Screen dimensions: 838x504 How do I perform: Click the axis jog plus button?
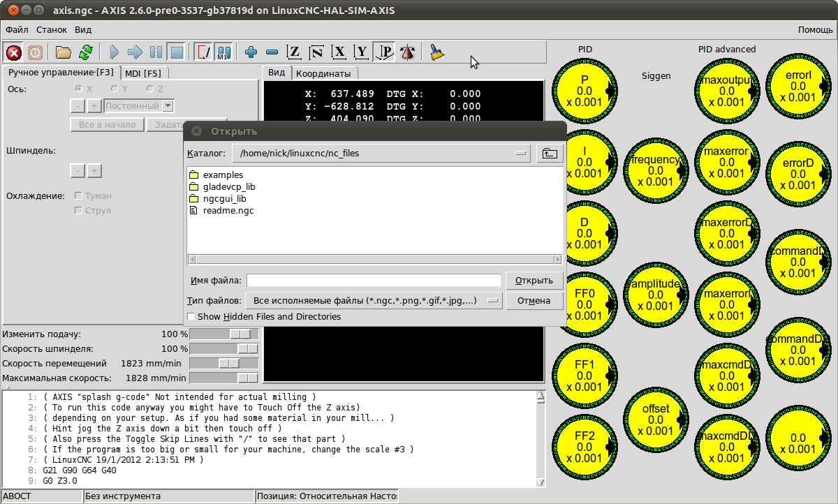tap(95, 106)
